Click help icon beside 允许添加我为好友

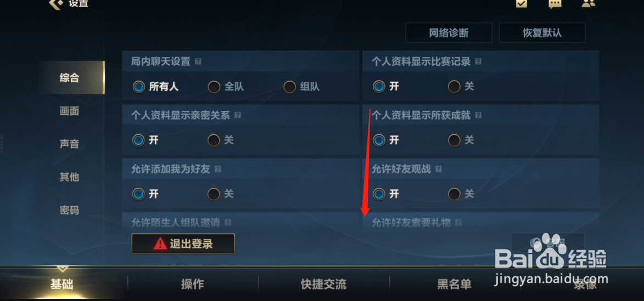tap(217, 169)
